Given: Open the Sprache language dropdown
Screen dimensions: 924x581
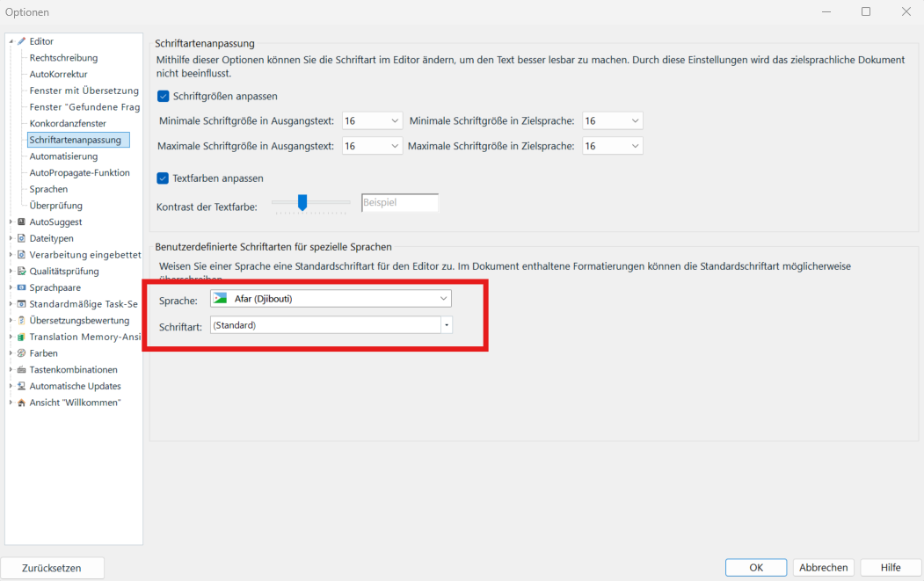Looking at the screenshot, I should 331,299.
